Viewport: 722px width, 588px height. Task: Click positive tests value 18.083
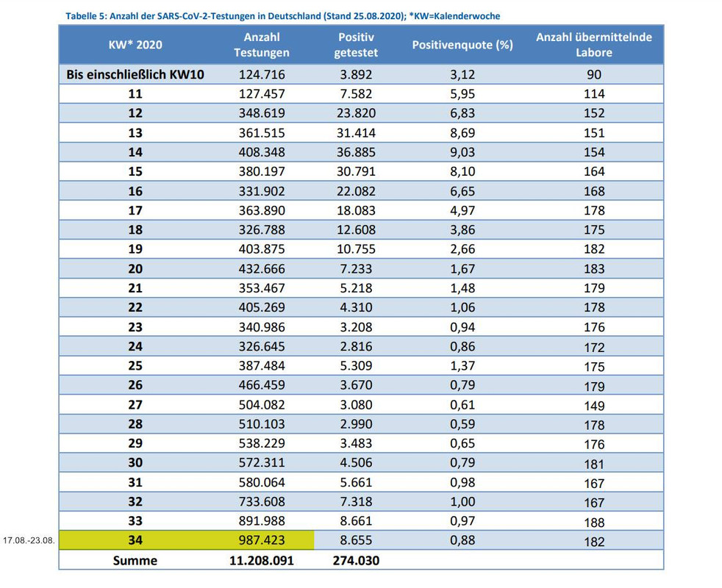[x=356, y=210]
